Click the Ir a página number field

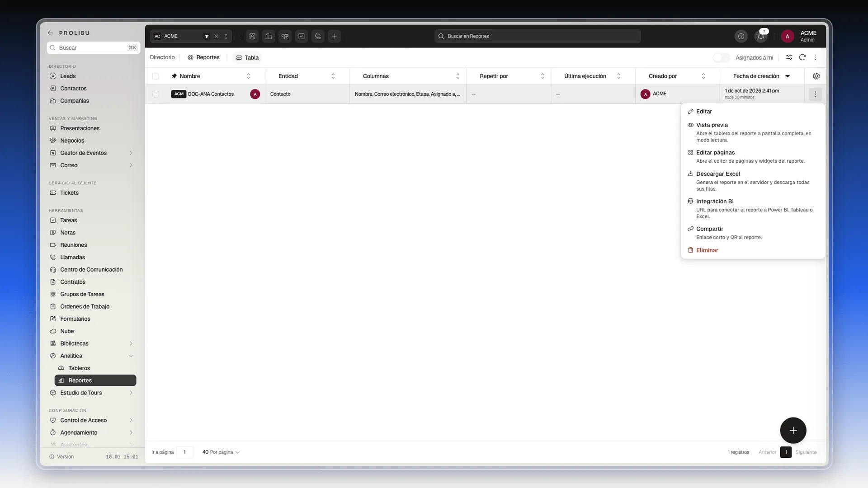coord(184,452)
